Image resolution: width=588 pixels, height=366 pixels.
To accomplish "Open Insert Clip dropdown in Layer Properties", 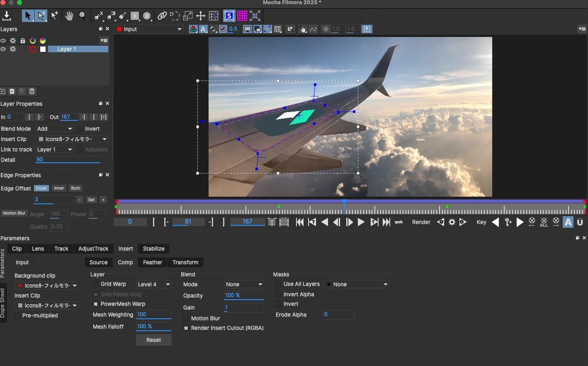I will coord(71,139).
